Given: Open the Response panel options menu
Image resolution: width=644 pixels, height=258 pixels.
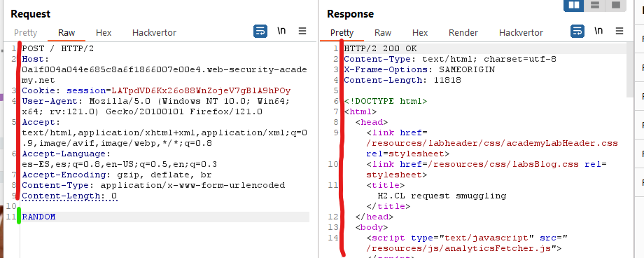Looking at the screenshot, I should tap(619, 32).
